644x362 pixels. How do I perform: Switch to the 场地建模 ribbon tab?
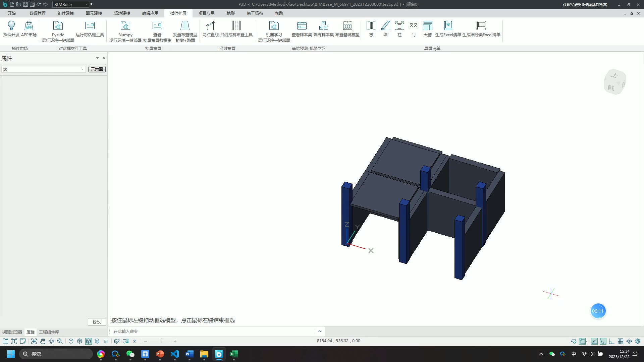point(122,13)
